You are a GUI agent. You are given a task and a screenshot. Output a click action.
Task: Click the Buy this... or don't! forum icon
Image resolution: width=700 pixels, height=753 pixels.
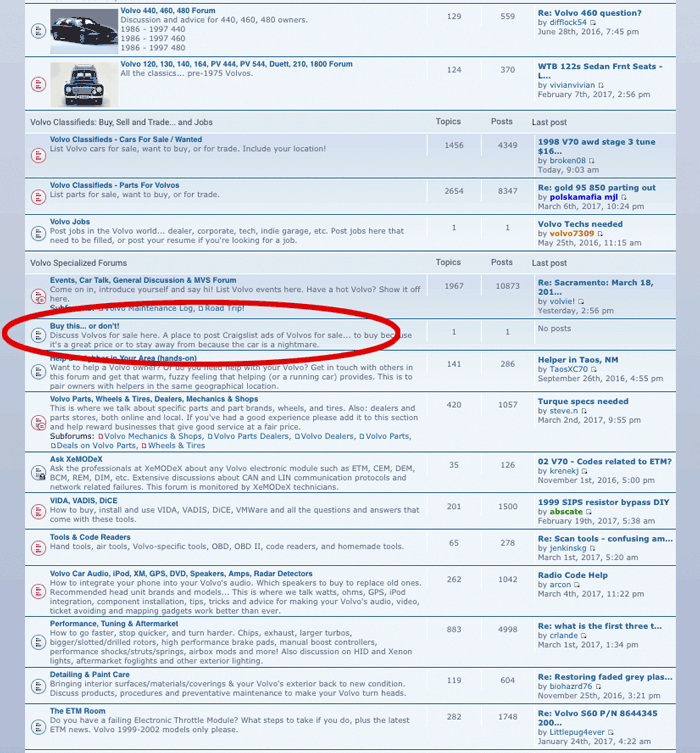pos(38,335)
